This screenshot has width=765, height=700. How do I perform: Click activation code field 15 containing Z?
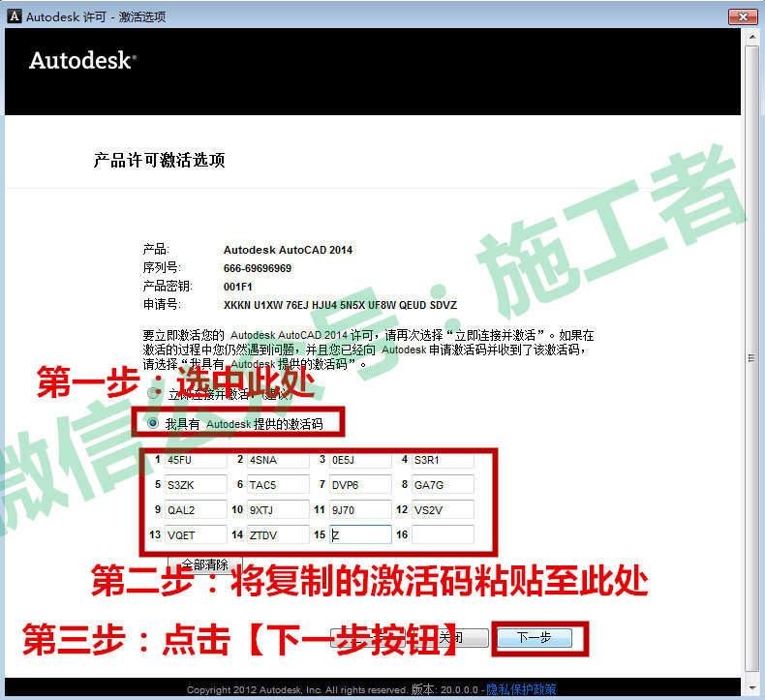(x=360, y=534)
